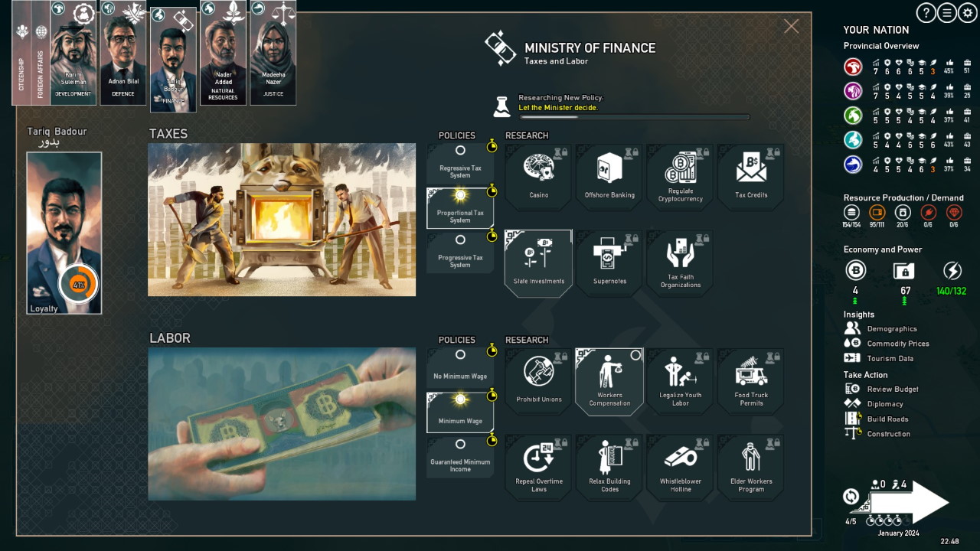The height and width of the screenshot is (551, 980).
Task: Open the help question mark icon
Action: point(926,12)
